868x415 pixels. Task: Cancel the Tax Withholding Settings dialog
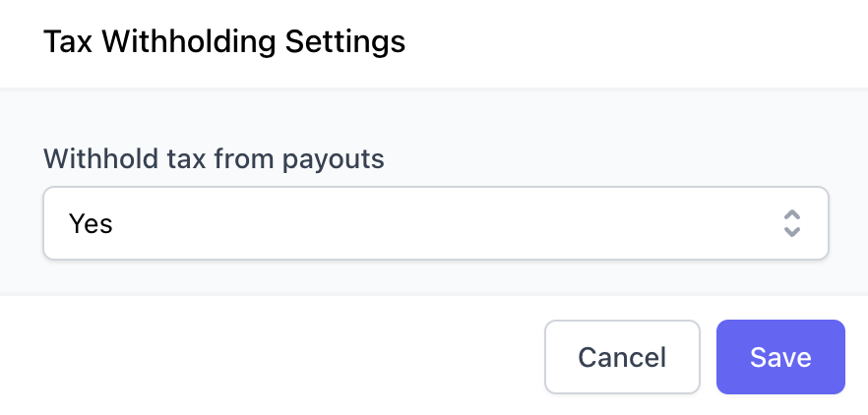(x=622, y=357)
